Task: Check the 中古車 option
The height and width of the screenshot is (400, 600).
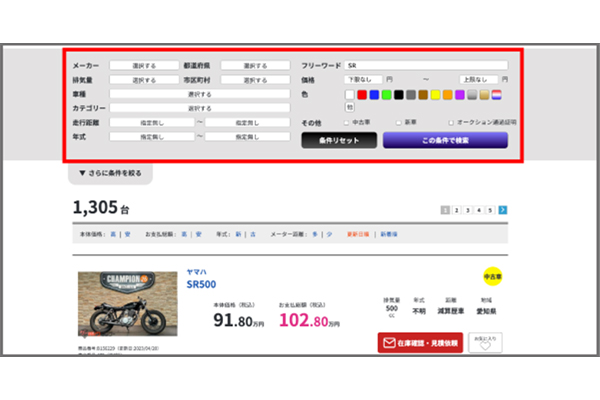Action: coord(346,123)
